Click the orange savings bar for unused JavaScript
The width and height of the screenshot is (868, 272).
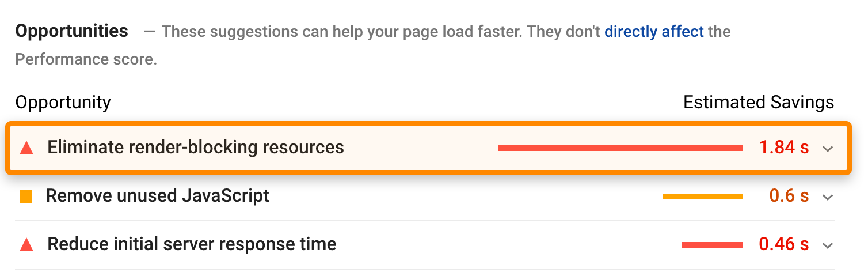pyautogui.click(x=702, y=197)
